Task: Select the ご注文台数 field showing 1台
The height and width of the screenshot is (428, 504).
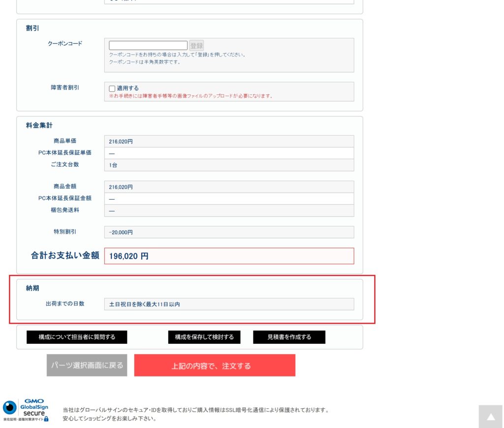Action: (228, 165)
